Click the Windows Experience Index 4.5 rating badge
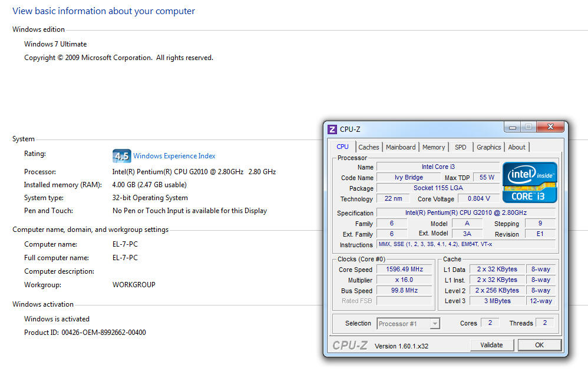588x372 pixels. (x=121, y=156)
